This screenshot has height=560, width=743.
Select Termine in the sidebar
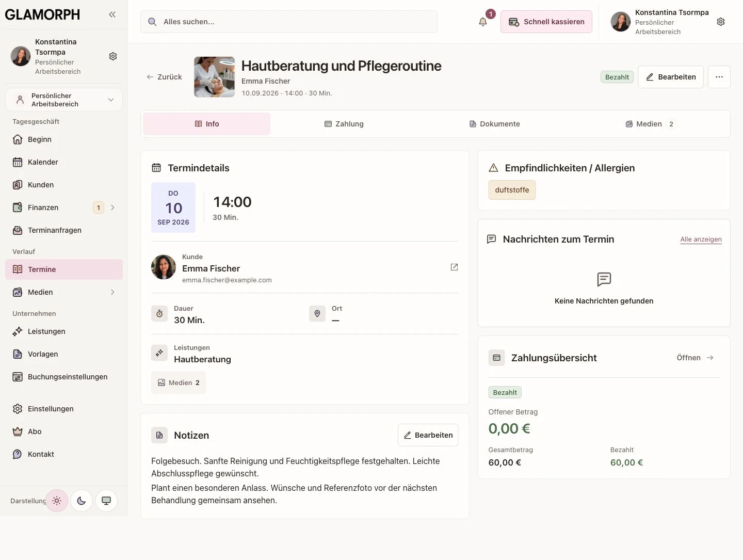click(64, 269)
